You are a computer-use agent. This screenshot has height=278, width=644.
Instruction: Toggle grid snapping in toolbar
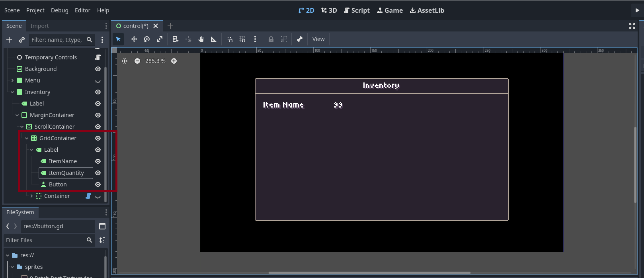(242, 39)
